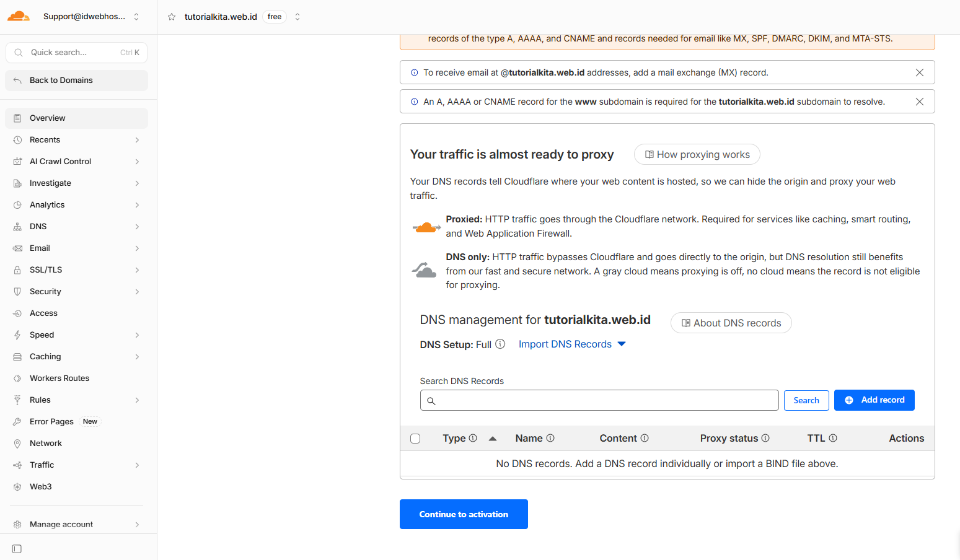960x560 pixels.
Task: Star the tutorialkita.web.id domain
Action: click(172, 17)
